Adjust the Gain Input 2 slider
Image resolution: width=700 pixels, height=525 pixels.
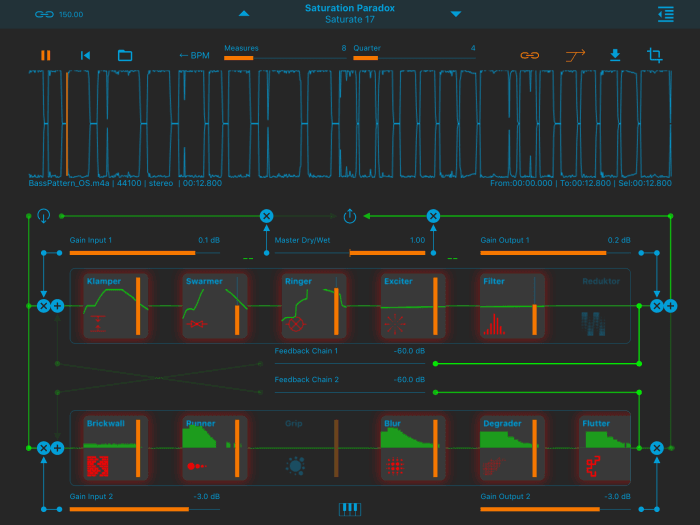tap(145, 509)
